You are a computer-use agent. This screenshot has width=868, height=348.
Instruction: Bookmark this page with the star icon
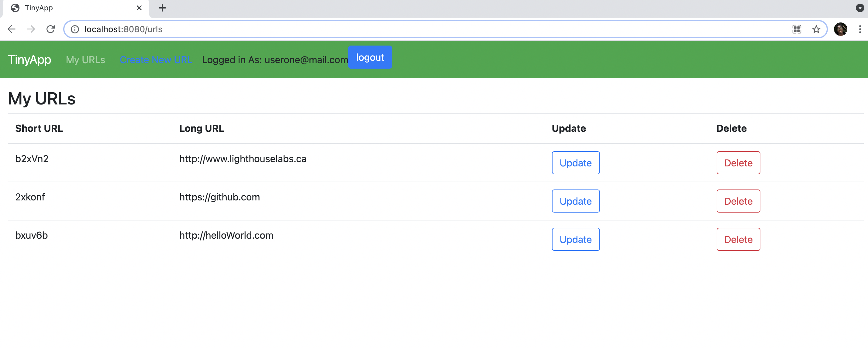coord(816,29)
